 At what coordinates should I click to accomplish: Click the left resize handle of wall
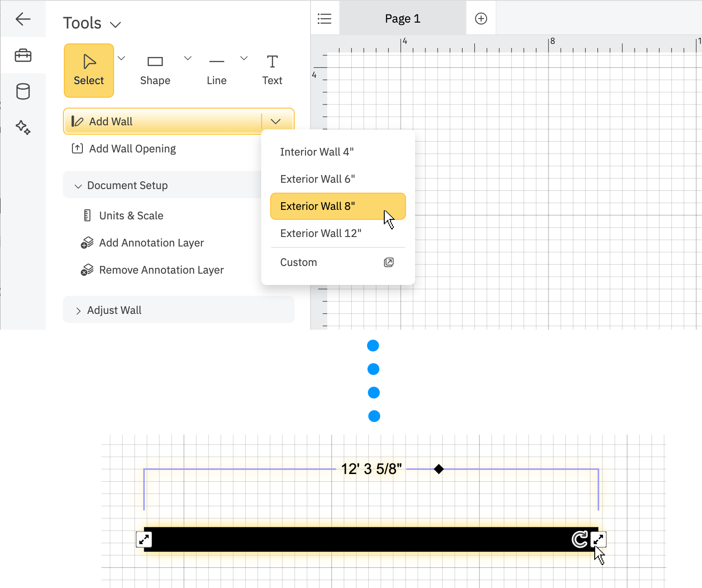(x=144, y=539)
